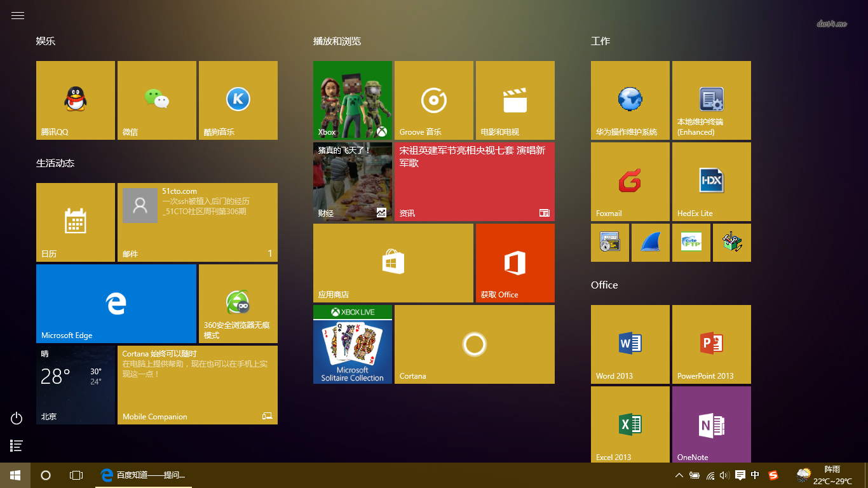Click the 娱乐 group heading
The width and height of the screenshot is (868, 488).
46,41
